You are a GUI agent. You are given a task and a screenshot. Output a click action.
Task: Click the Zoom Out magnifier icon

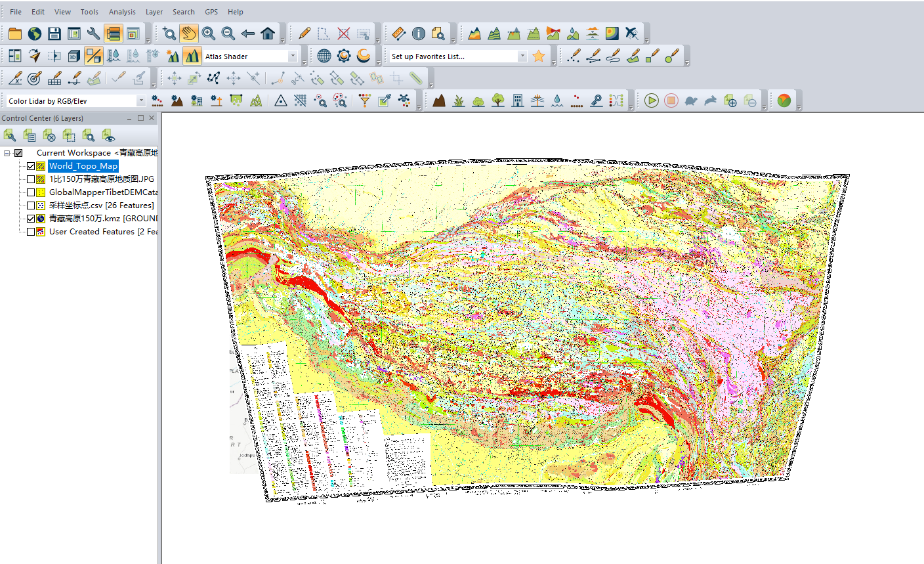pos(228,33)
